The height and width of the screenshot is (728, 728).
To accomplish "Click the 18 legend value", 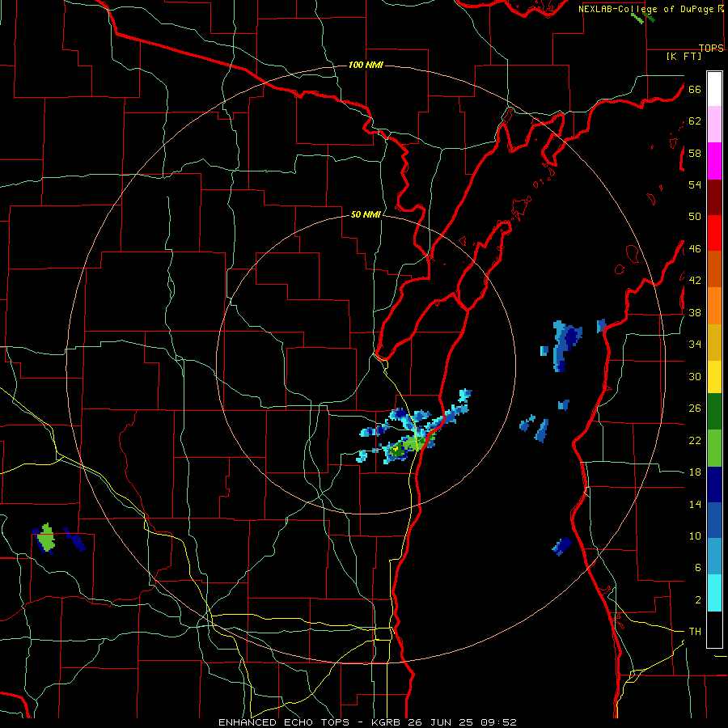I will click(695, 472).
